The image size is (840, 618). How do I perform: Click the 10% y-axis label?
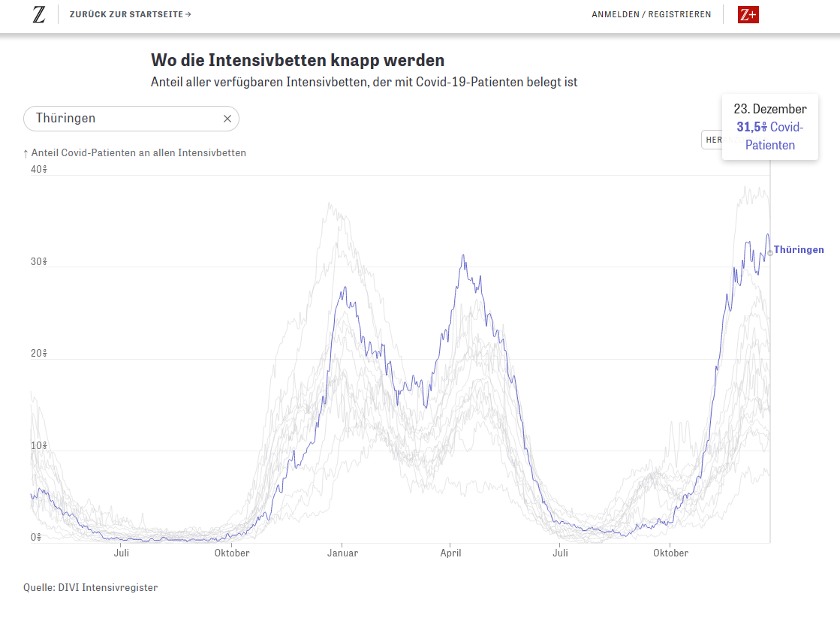[39, 446]
